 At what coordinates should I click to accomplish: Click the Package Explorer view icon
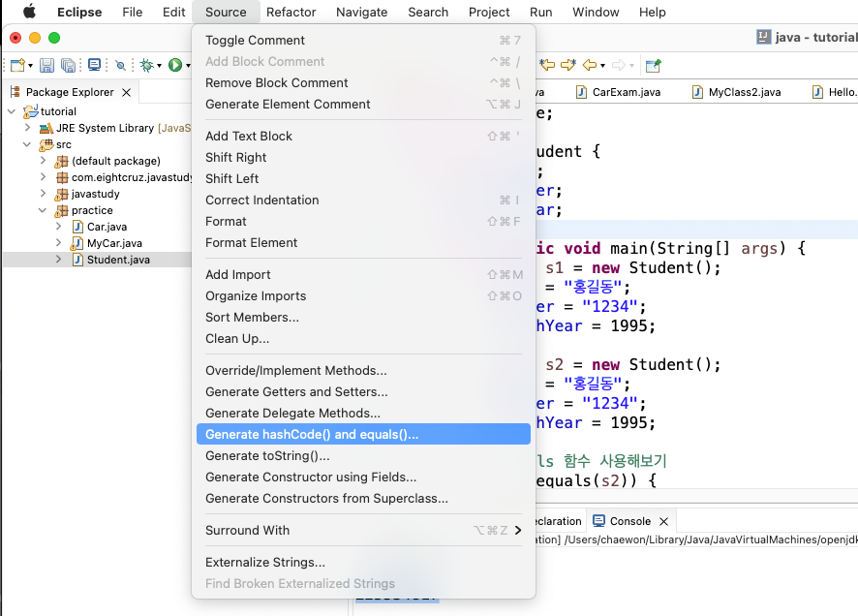tap(15, 92)
